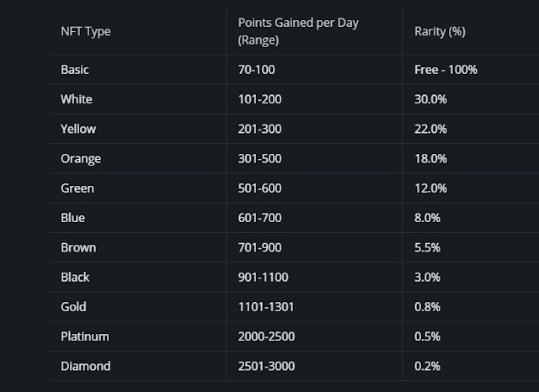Select the Gold NFT type cell
The image size is (539, 392).
coord(73,307)
